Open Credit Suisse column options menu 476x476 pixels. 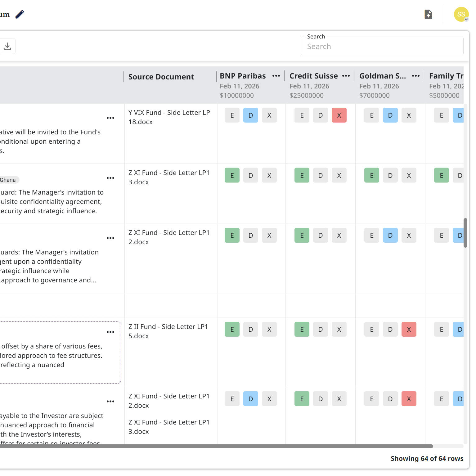point(346,76)
